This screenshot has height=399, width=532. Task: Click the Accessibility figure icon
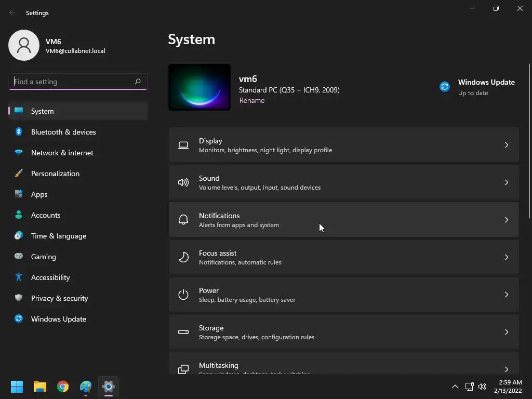pyautogui.click(x=19, y=277)
